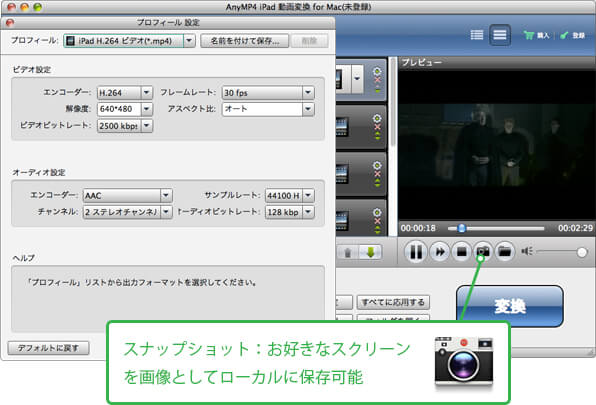Remove the third file with its red X
This screenshot has height=405, width=596.
[377, 174]
